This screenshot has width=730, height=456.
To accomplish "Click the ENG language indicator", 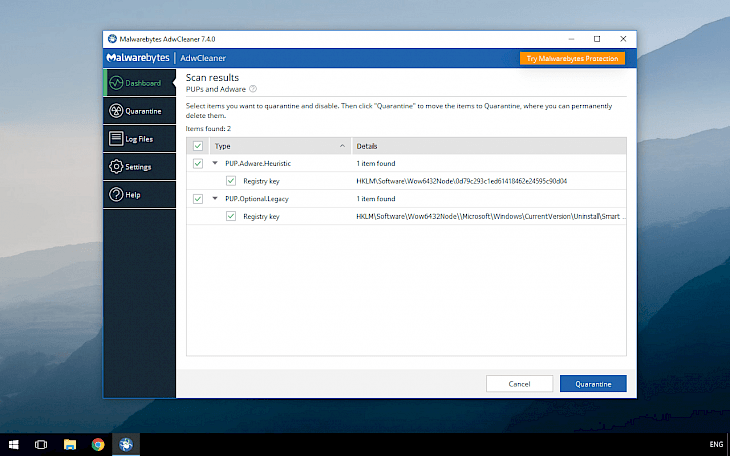I will click(x=716, y=444).
